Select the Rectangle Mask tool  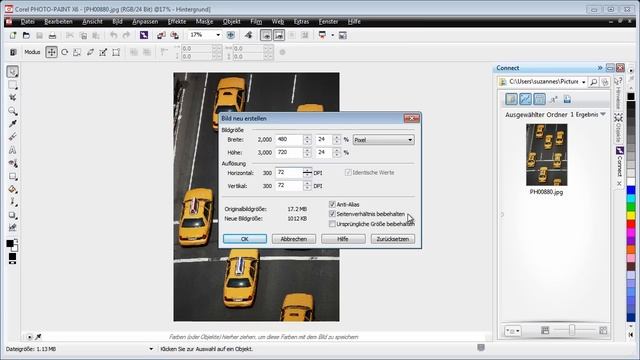pyautogui.click(x=13, y=85)
